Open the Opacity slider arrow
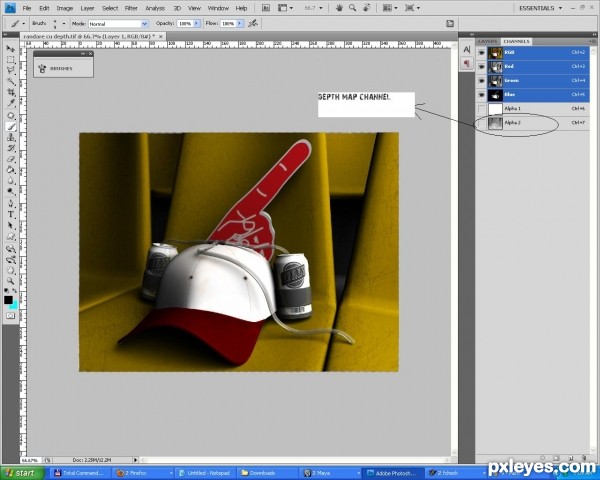600x480 pixels. pos(197,23)
